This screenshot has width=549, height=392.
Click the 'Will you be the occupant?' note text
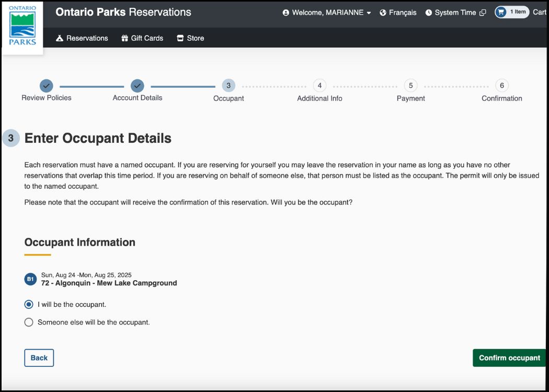[x=312, y=203]
